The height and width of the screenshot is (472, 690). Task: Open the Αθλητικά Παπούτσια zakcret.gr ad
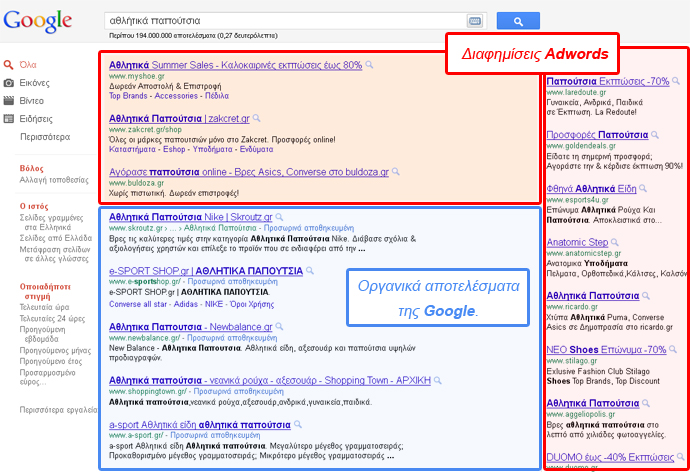coord(179,119)
